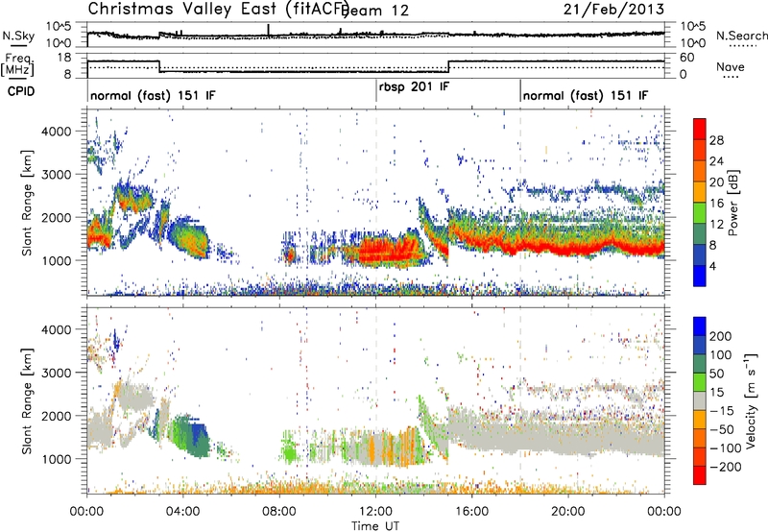Click velocity color bar value '200'
768x532 pixels.
click(x=721, y=336)
